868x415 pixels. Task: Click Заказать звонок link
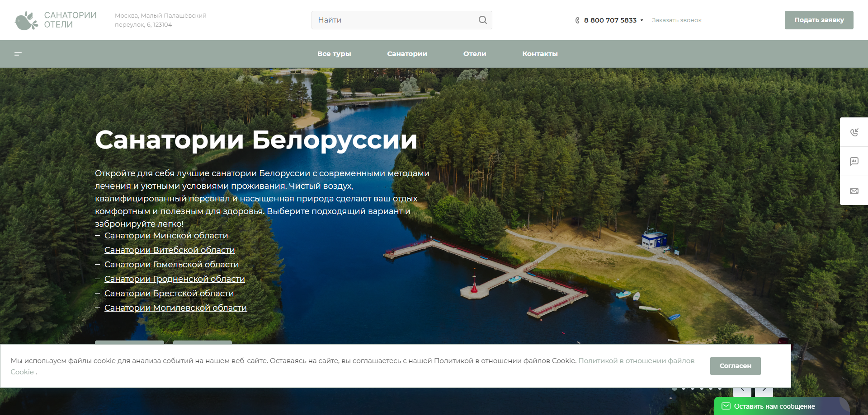click(677, 20)
